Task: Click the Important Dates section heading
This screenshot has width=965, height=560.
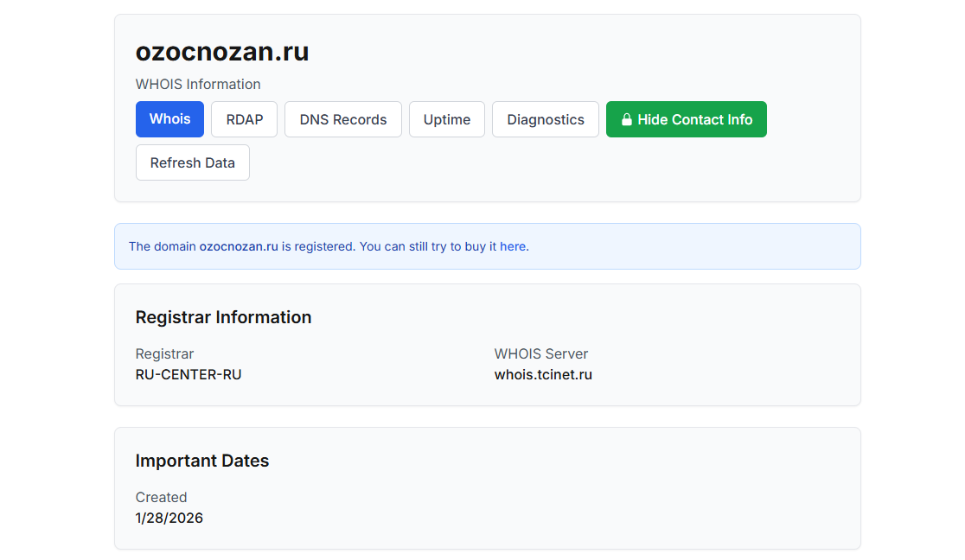Action: 202,461
